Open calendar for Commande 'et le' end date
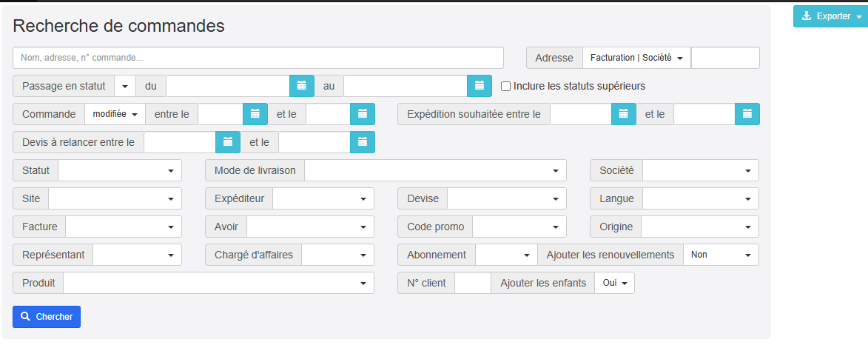This screenshot has width=868, height=345. pos(363,114)
